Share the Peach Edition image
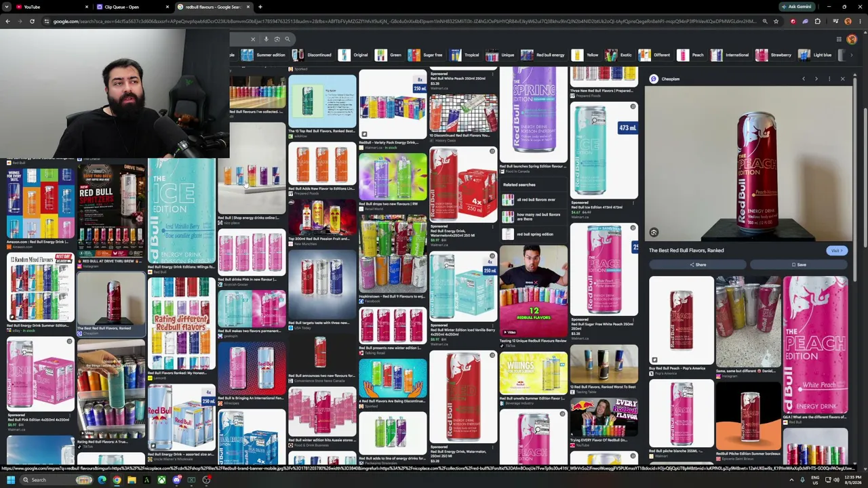 pos(698,265)
